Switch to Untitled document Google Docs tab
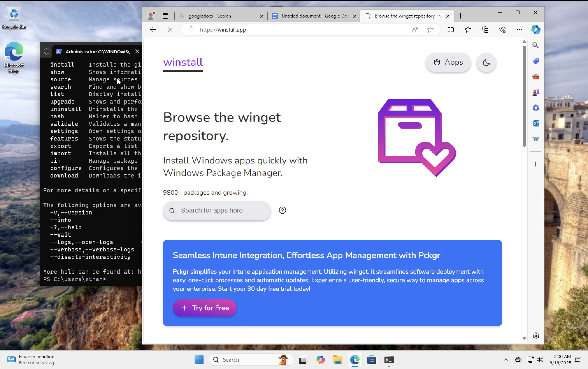Screen dimensions: 588x369 tap(315, 16)
